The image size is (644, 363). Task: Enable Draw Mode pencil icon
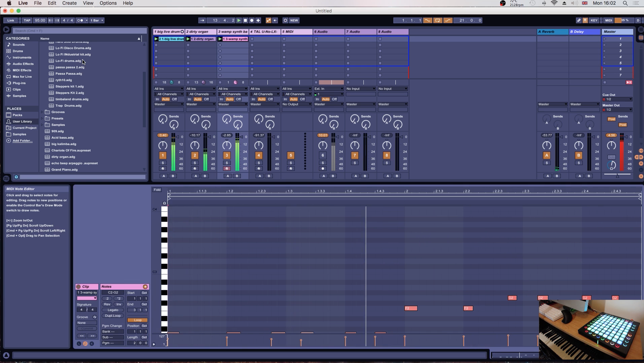click(x=579, y=20)
